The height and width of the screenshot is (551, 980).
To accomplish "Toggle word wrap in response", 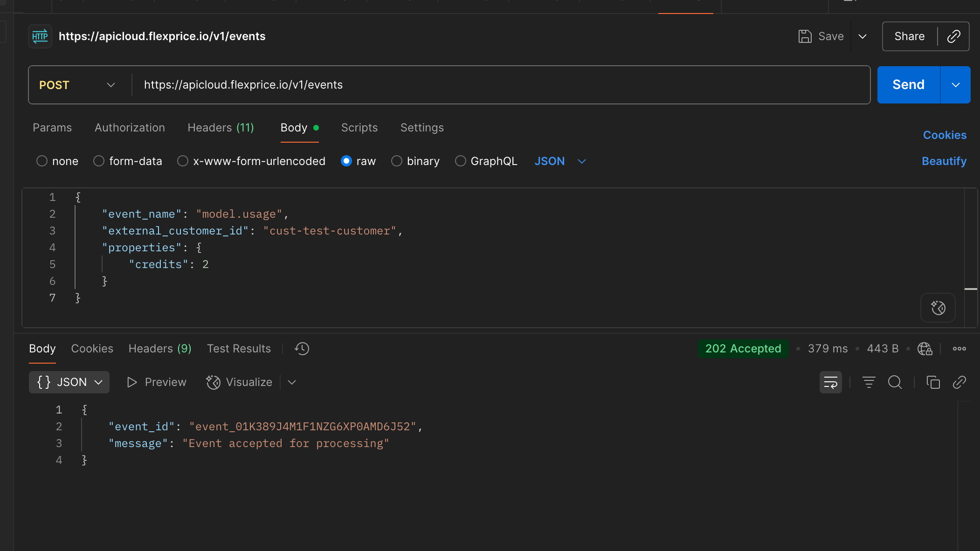I will [x=831, y=382].
